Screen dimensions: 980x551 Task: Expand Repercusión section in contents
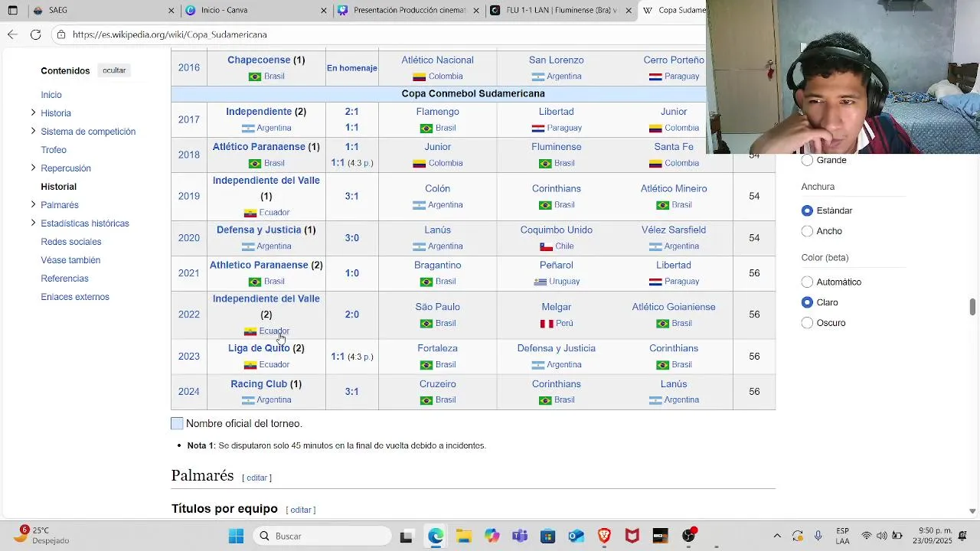33,168
